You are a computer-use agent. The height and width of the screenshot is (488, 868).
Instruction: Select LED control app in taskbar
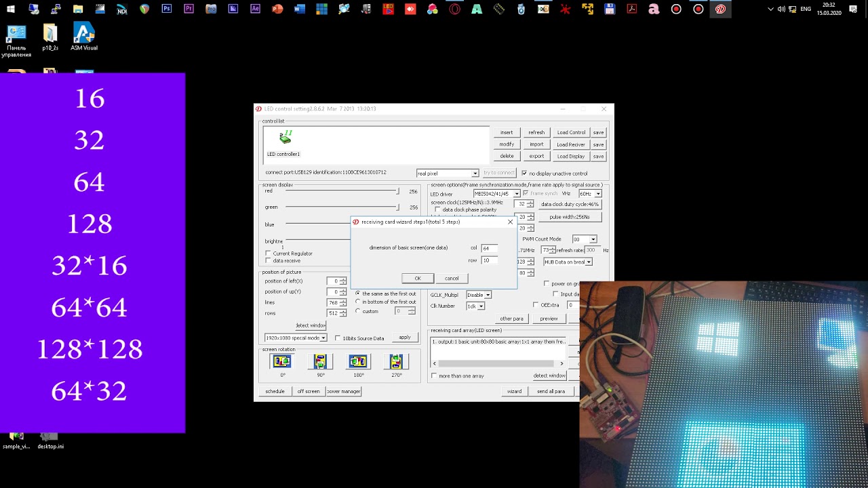[720, 9]
